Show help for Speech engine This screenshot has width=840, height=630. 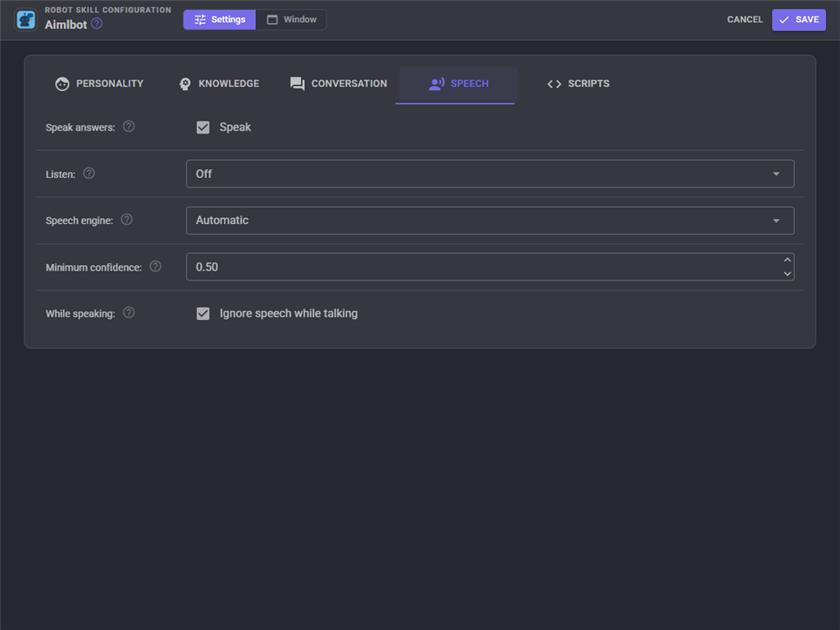126,220
